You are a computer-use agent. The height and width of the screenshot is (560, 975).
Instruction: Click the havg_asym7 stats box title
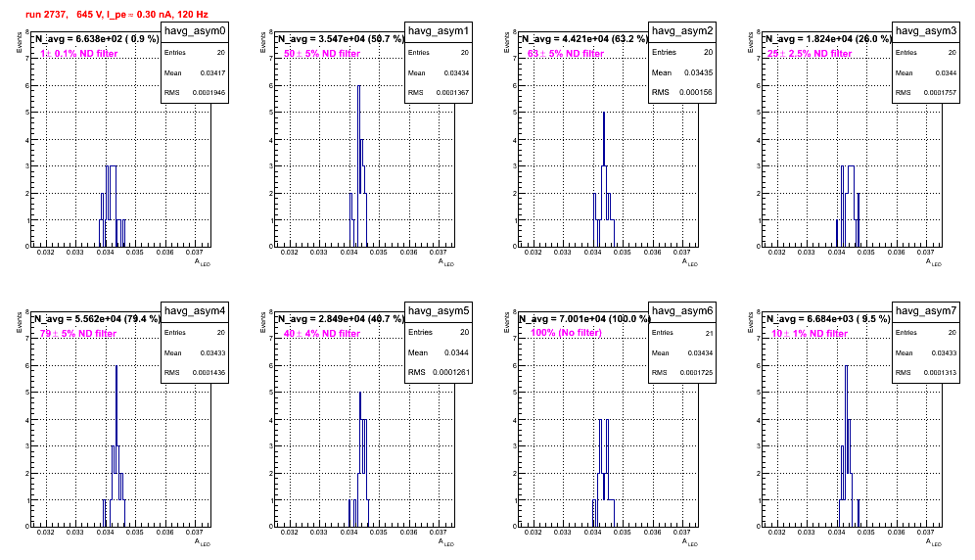point(926,311)
